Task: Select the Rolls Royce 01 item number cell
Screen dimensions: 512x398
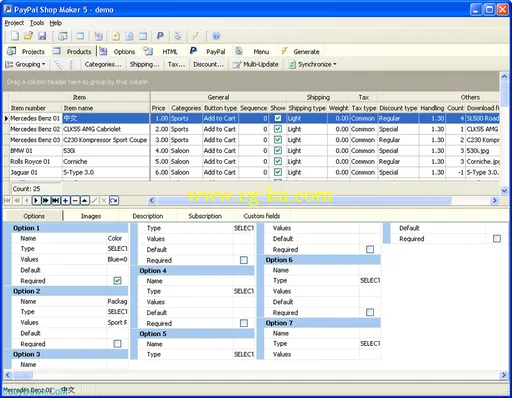Action: [x=36, y=161]
